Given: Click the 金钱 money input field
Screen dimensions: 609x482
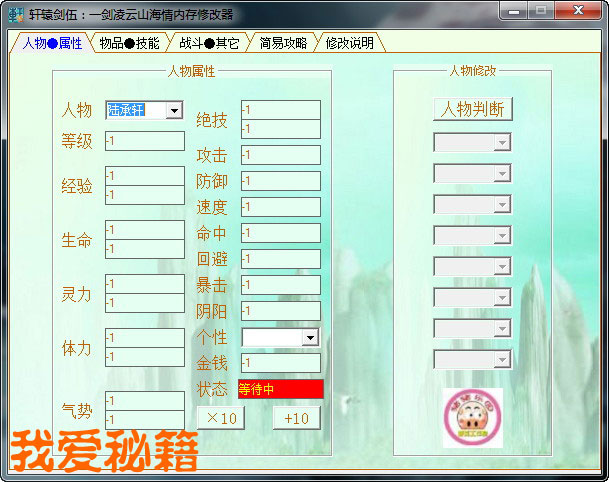Looking at the screenshot, I should click(280, 363).
